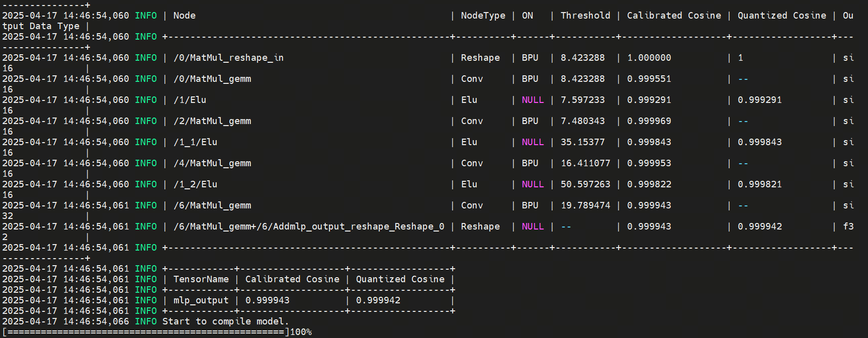868x338 pixels.
Task: Select the "TensorName" header in lower table
Action: (201, 279)
